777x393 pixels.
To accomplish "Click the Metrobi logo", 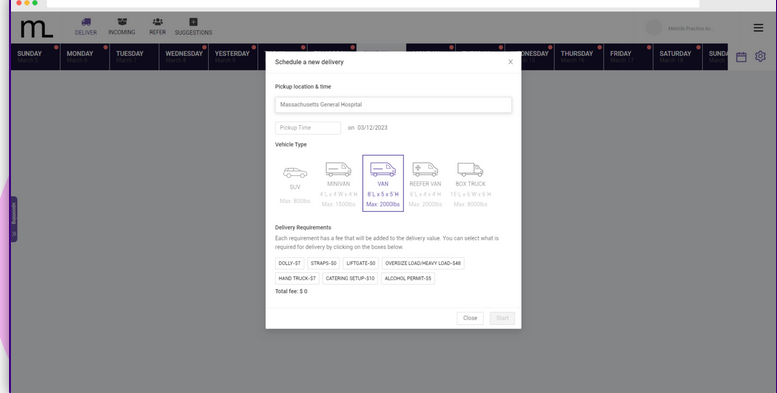I will point(37,29).
